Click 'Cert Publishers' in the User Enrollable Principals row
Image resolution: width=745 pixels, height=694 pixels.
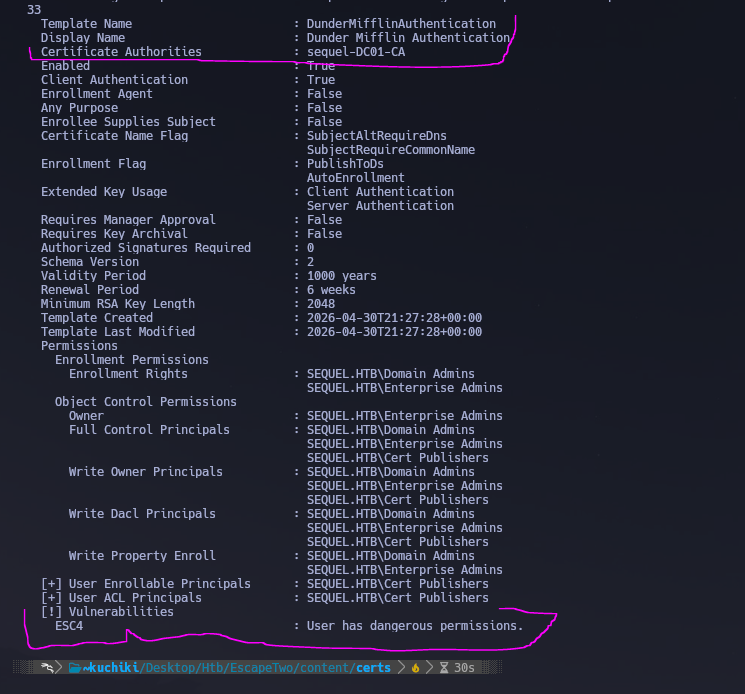click(436, 584)
